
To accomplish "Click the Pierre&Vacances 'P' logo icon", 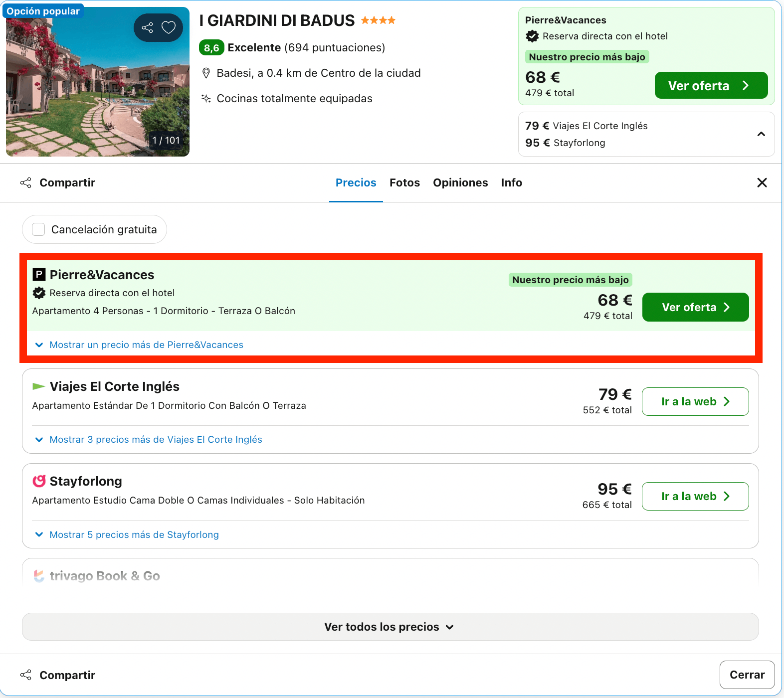I will click(39, 275).
